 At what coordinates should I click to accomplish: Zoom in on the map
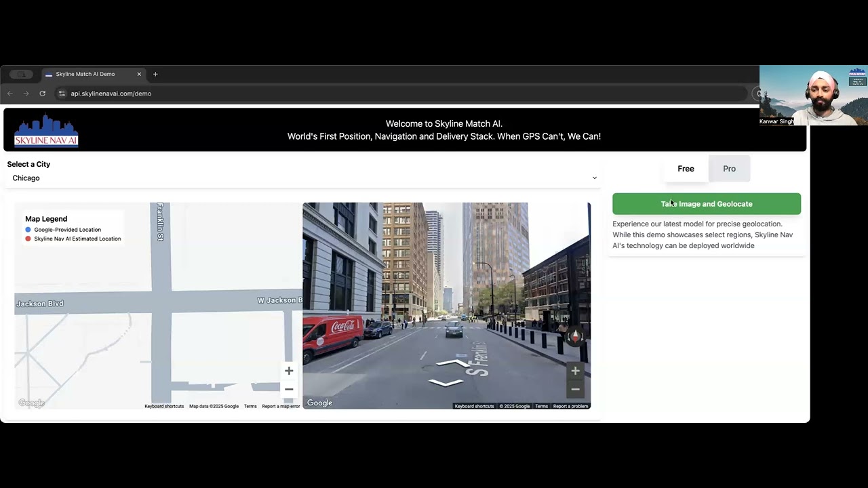pyautogui.click(x=289, y=371)
